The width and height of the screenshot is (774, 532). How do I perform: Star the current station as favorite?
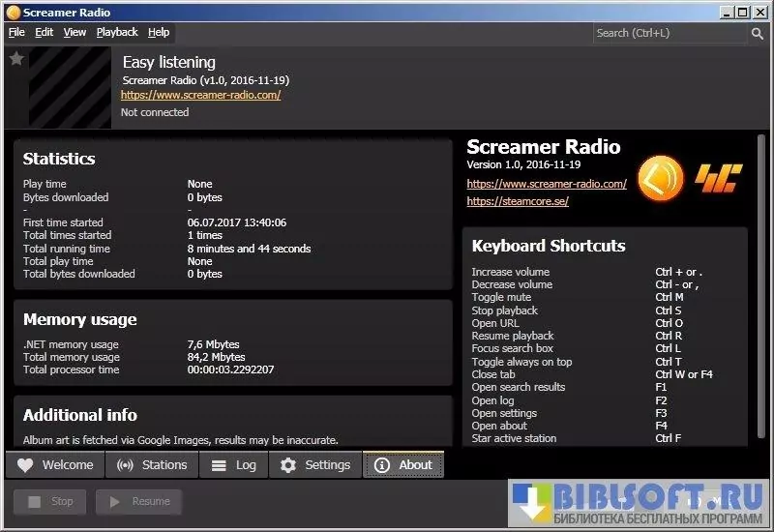15,59
